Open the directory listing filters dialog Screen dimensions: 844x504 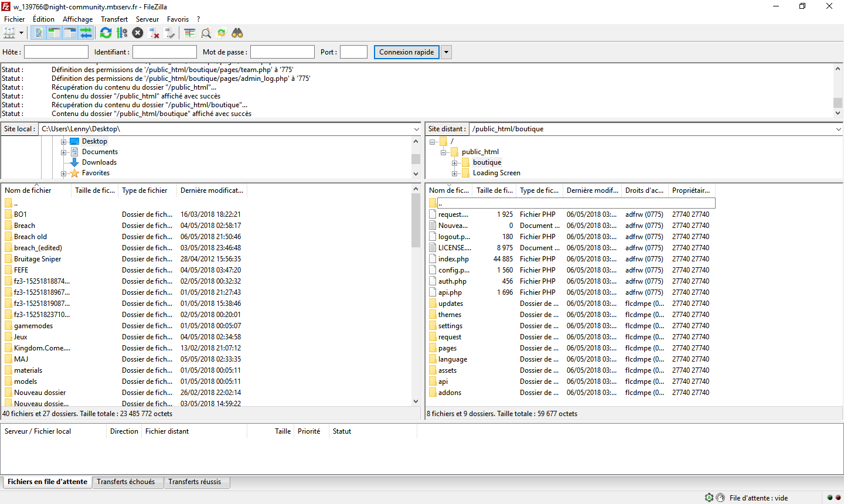189,33
